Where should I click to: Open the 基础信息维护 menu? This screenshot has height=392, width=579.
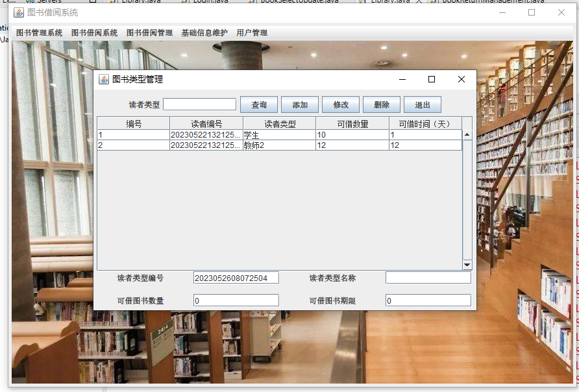204,33
